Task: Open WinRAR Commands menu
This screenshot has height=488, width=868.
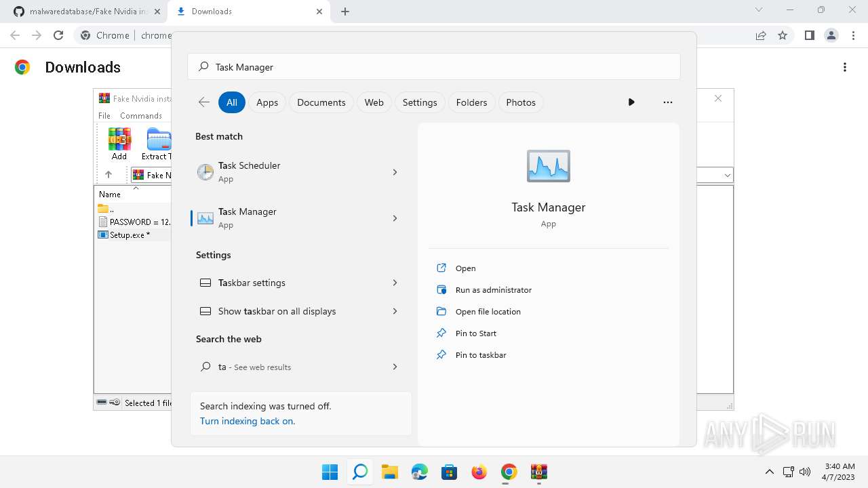Action: (x=141, y=116)
